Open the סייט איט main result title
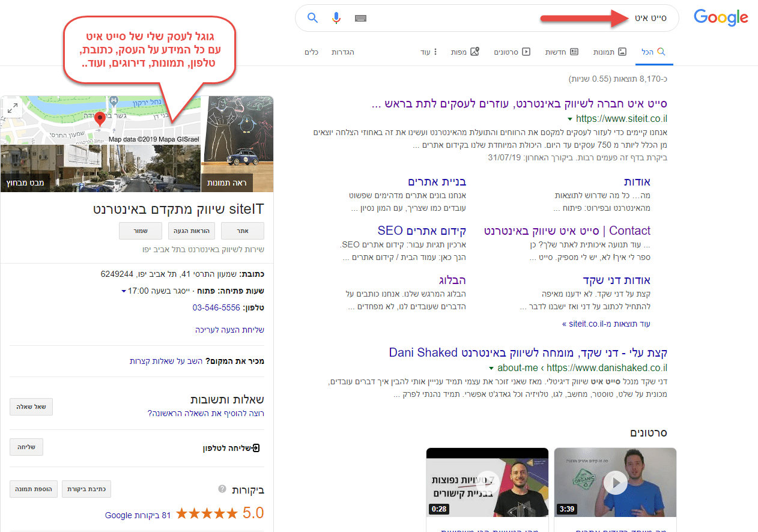This screenshot has width=758, height=532. click(520, 103)
